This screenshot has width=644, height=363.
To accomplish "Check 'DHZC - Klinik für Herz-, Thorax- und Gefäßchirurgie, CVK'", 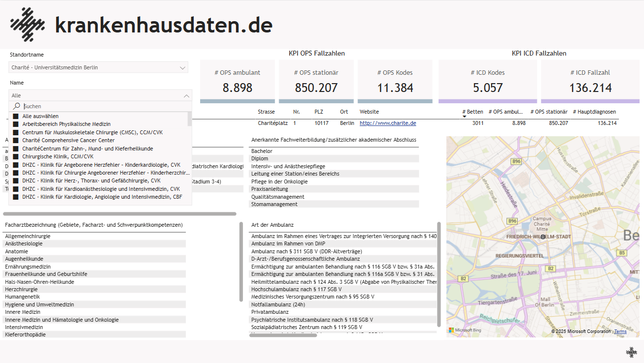I will click(x=16, y=181).
